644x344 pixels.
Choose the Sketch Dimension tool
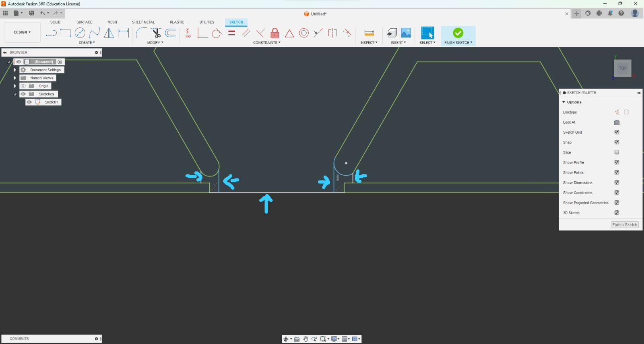[x=123, y=33]
